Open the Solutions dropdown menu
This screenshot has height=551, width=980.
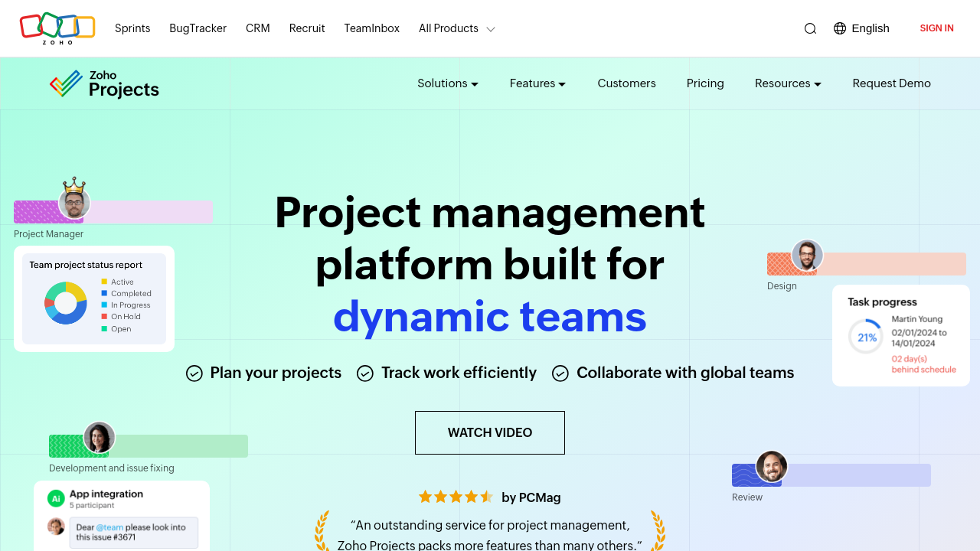pos(448,83)
